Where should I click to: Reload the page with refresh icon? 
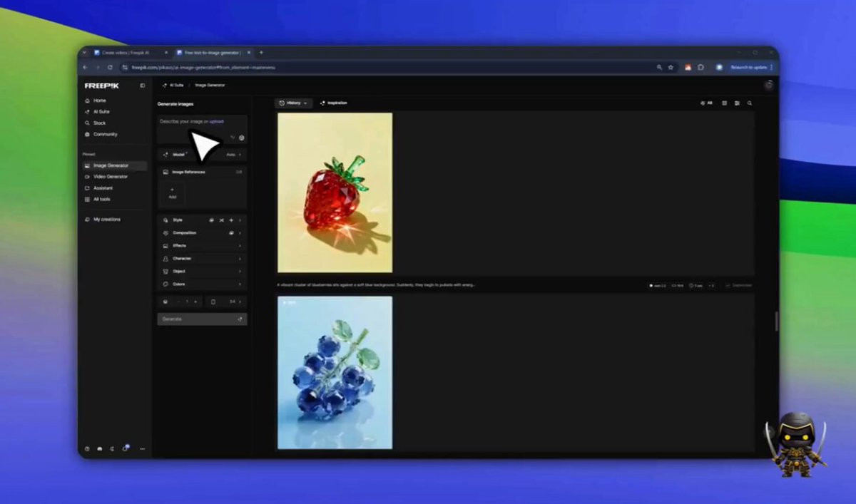110,67
